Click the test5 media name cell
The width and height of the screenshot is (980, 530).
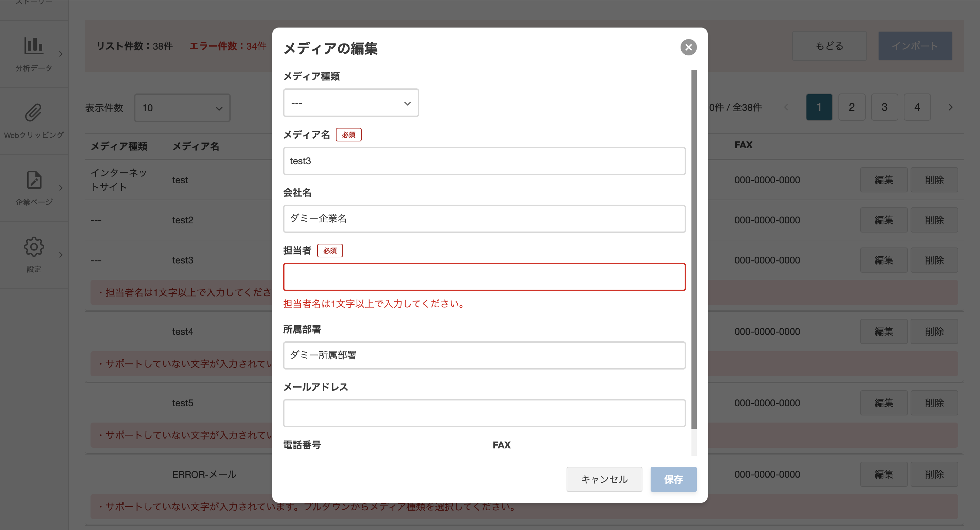[183, 403]
